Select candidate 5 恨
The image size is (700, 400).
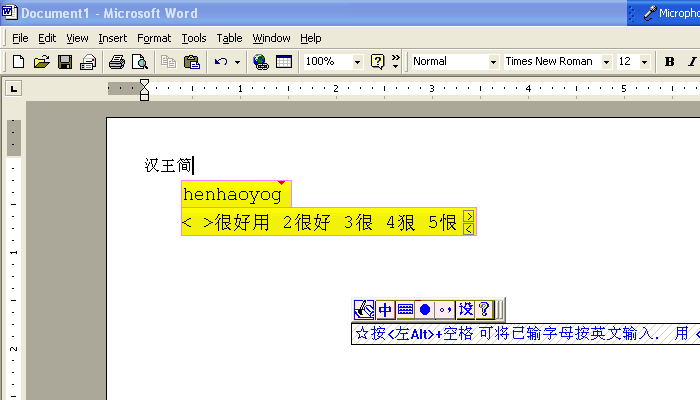442,222
